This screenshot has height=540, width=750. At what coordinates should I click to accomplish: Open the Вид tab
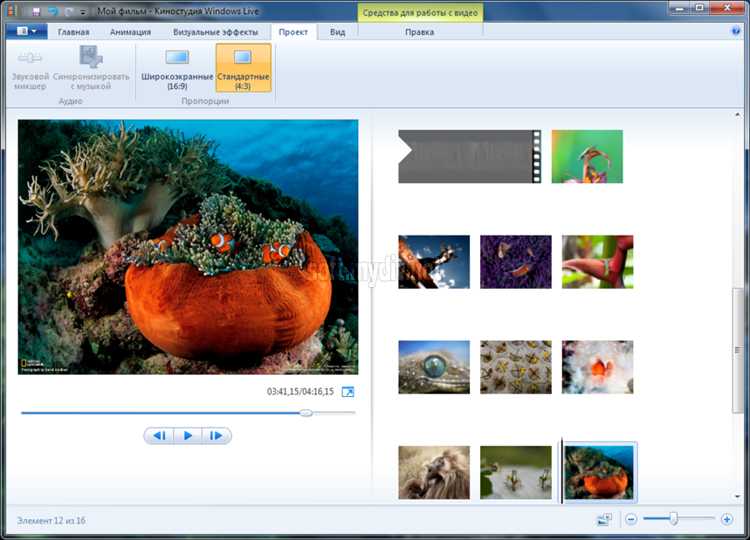[x=337, y=32]
